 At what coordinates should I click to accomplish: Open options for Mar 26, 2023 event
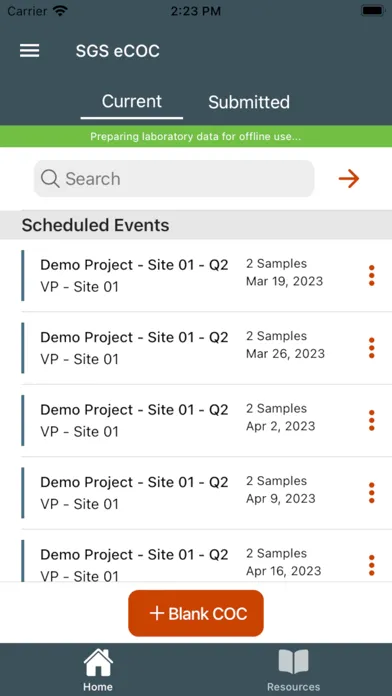372,348
